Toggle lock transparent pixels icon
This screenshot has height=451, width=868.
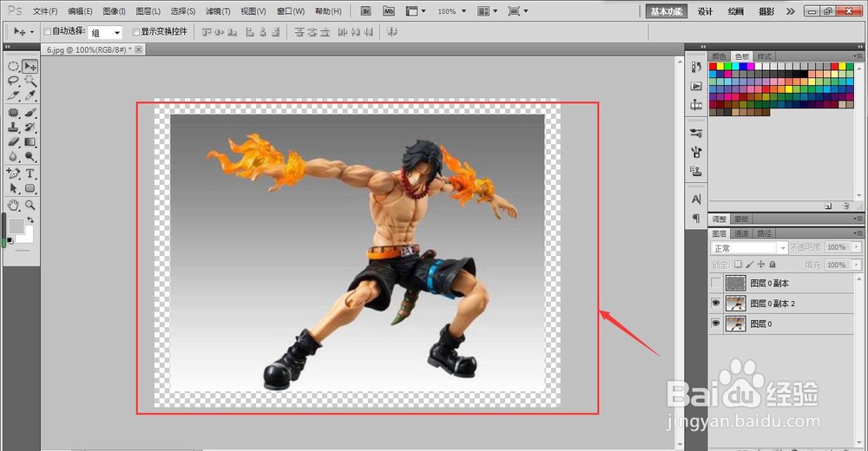tap(738, 265)
